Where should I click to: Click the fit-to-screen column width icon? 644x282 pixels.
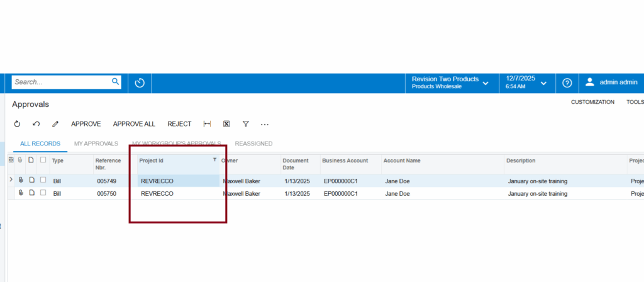tap(207, 124)
